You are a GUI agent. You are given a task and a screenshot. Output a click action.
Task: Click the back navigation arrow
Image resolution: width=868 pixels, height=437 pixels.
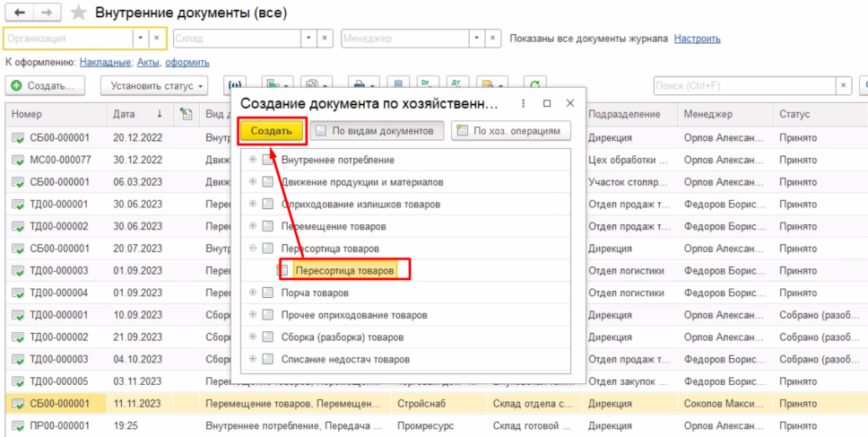pos(20,13)
